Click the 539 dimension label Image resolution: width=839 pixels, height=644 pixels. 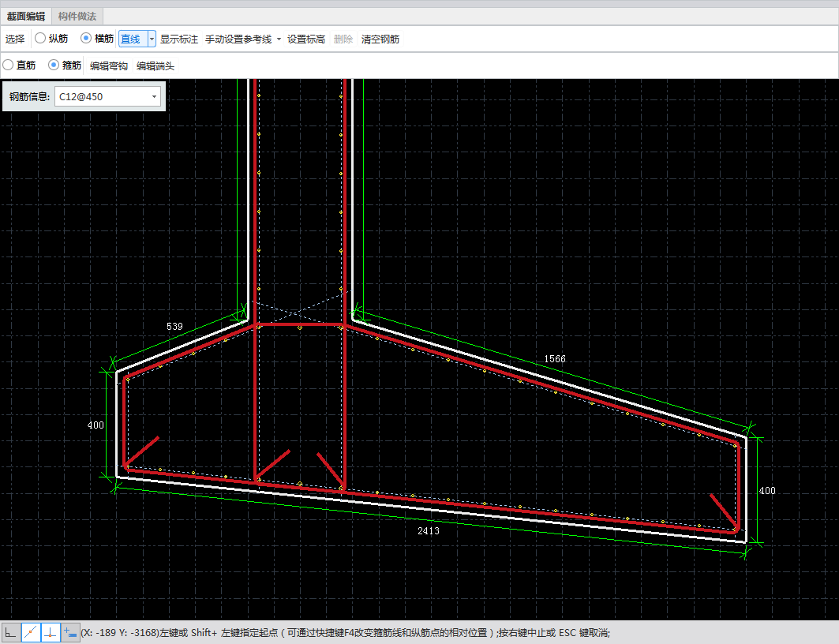[174, 326]
